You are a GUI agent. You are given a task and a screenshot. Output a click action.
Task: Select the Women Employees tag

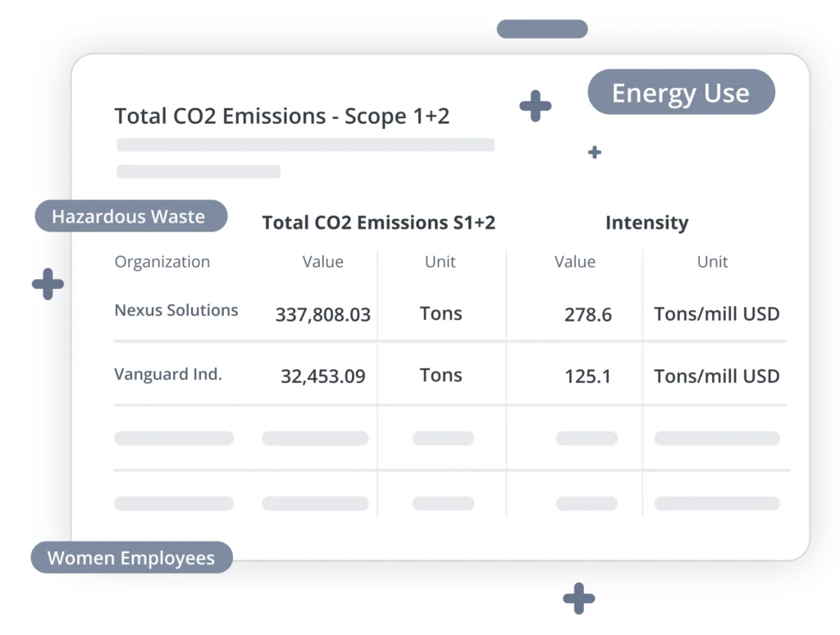click(x=131, y=558)
